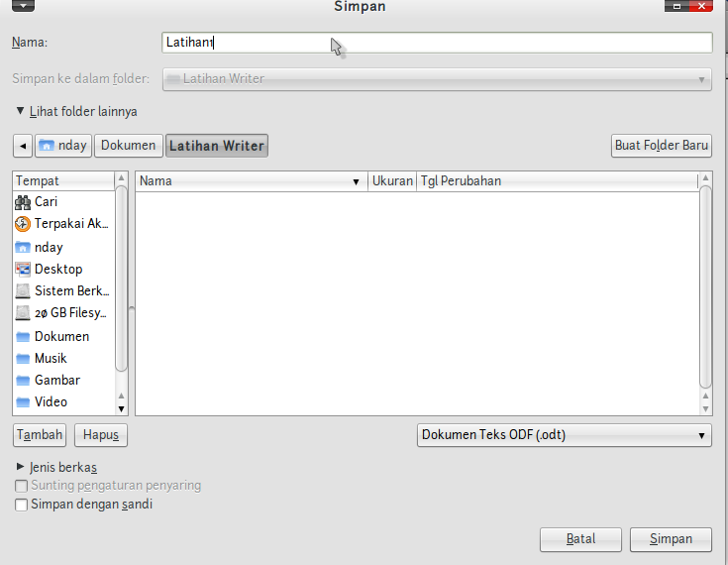Click the Gambar folder icon
728x565 pixels.
(x=22, y=380)
